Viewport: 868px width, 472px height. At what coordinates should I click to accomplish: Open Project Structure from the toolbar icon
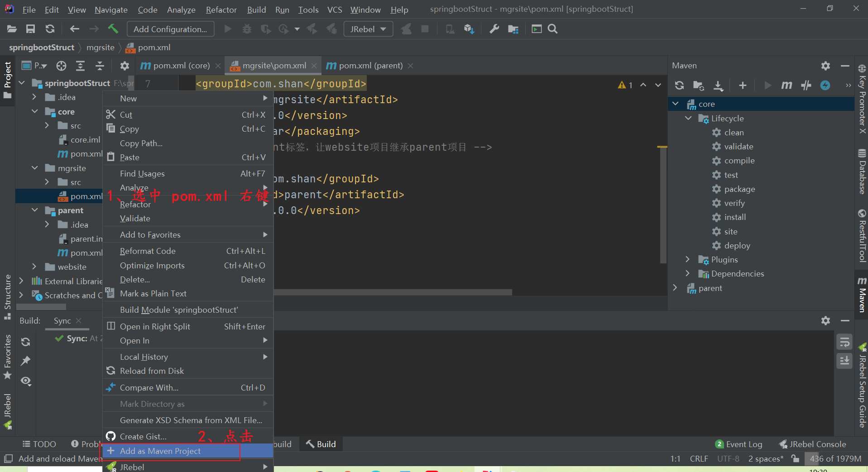coord(513,29)
